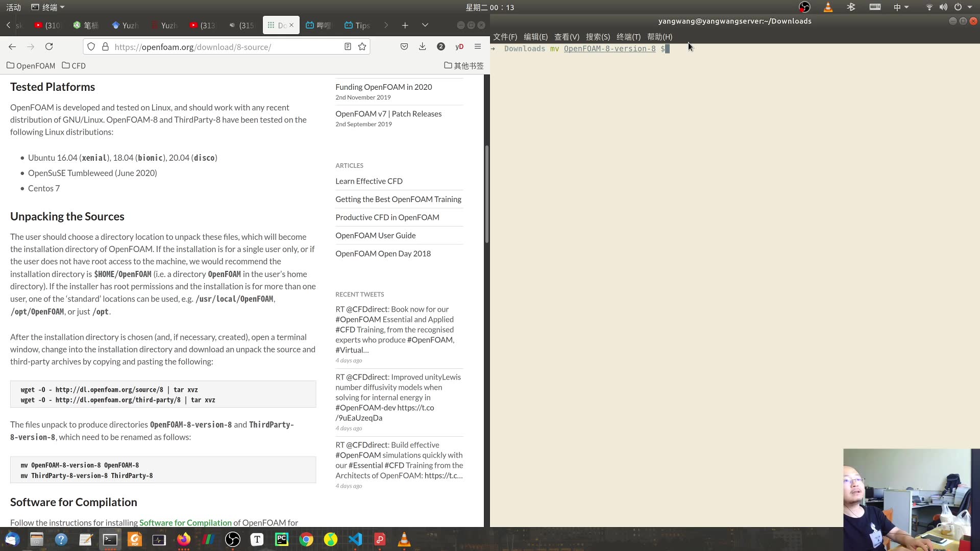Expand the browser tabs overflow menu

(425, 25)
